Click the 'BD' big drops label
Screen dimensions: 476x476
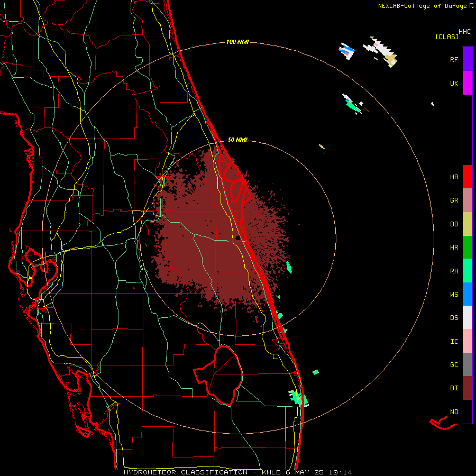[454, 224]
